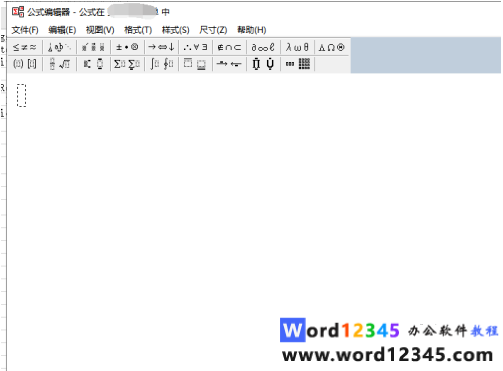This screenshot has height=371, width=503.
Task: Click the Equation Editor title bar icon
Action: (x=18, y=12)
